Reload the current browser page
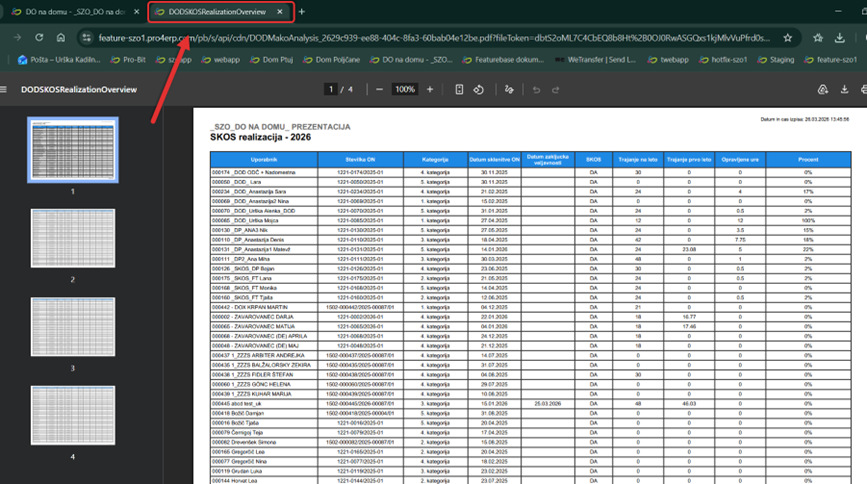Screen dimensions: 867x484 (39, 38)
